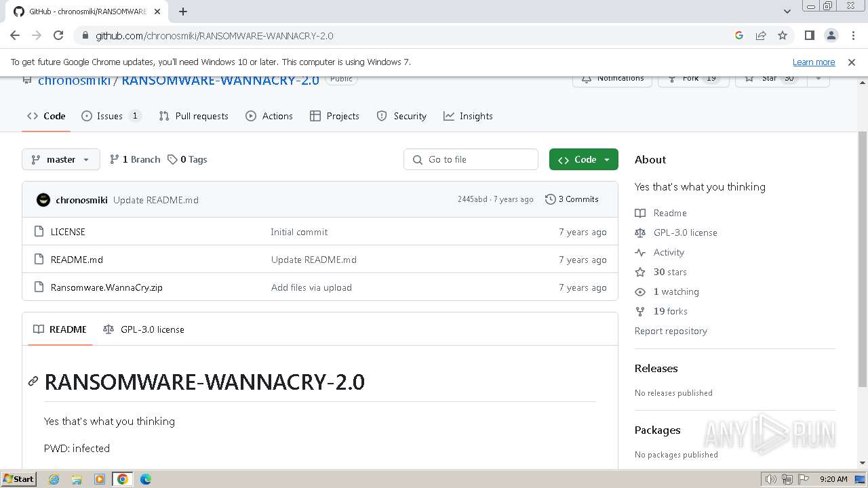Open the latest commit message Update README.md
The width and height of the screenshot is (868, 488).
156,200
